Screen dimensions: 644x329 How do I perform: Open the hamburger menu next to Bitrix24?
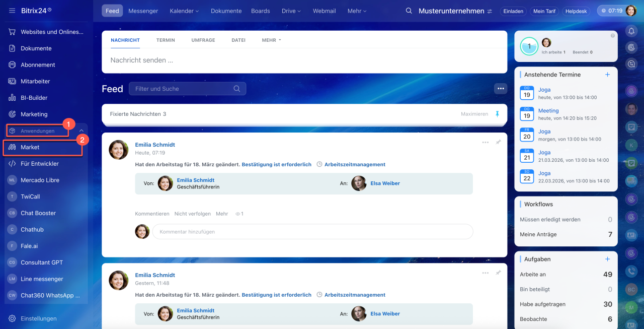pyautogui.click(x=12, y=11)
